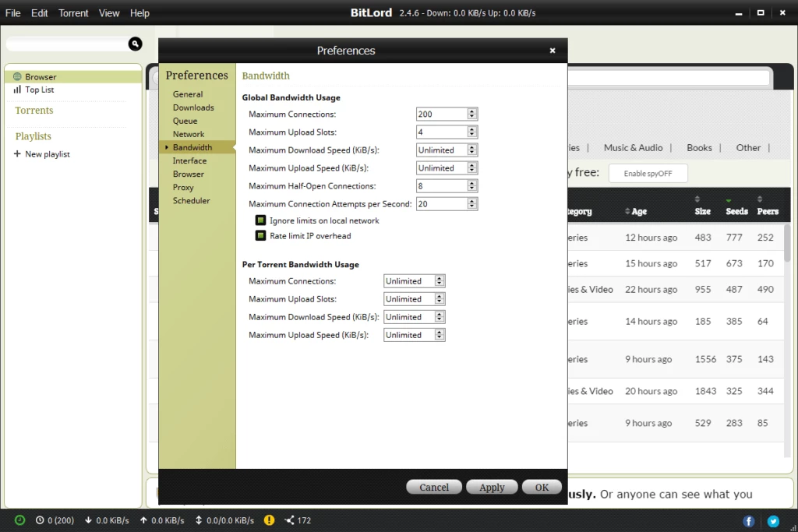Open the Torrent menu
Viewport: 798px width, 532px height.
pos(73,13)
